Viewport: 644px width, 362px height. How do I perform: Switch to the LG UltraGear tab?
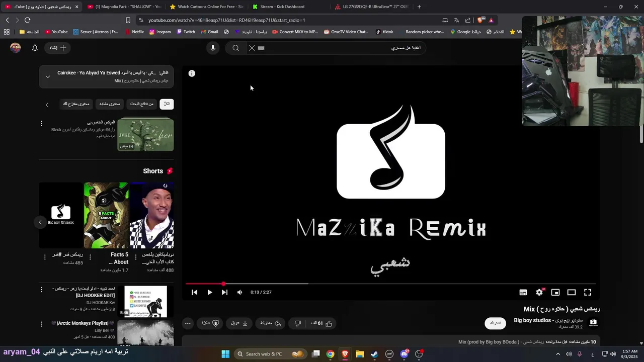tap(371, 7)
